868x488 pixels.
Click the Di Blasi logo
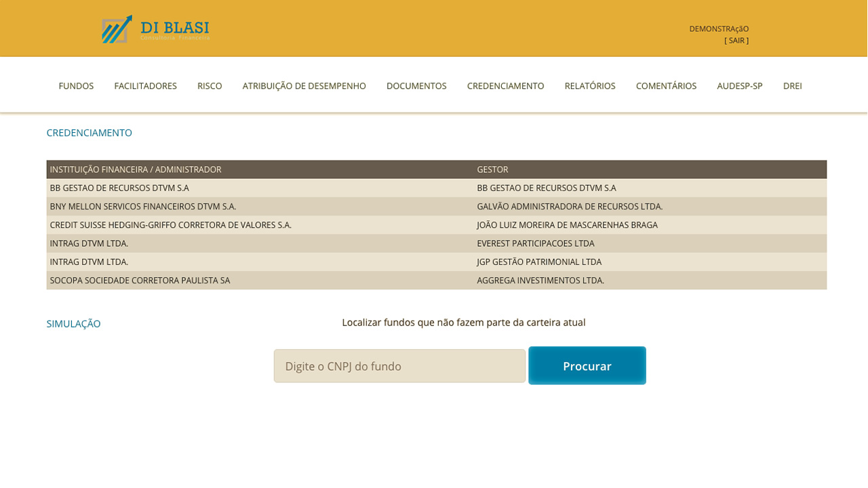(x=155, y=29)
